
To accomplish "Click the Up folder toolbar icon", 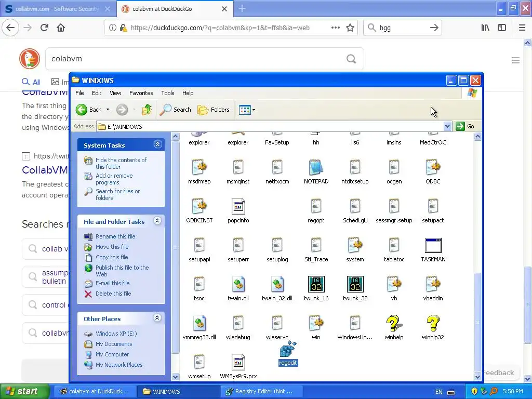I will pyautogui.click(x=147, y=110).
